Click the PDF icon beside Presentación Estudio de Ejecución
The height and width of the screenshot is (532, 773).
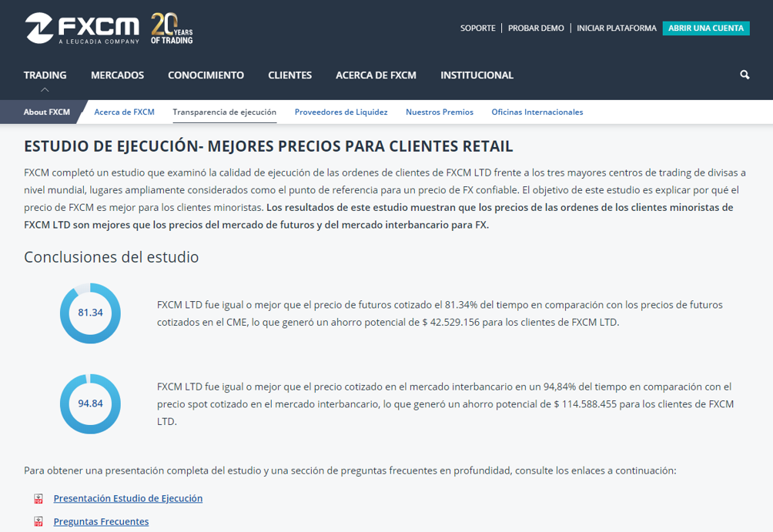38,498
